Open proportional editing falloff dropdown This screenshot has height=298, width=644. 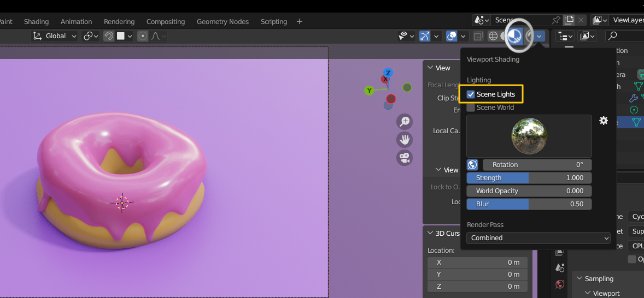pyautogui.click(x=158, y=36)
